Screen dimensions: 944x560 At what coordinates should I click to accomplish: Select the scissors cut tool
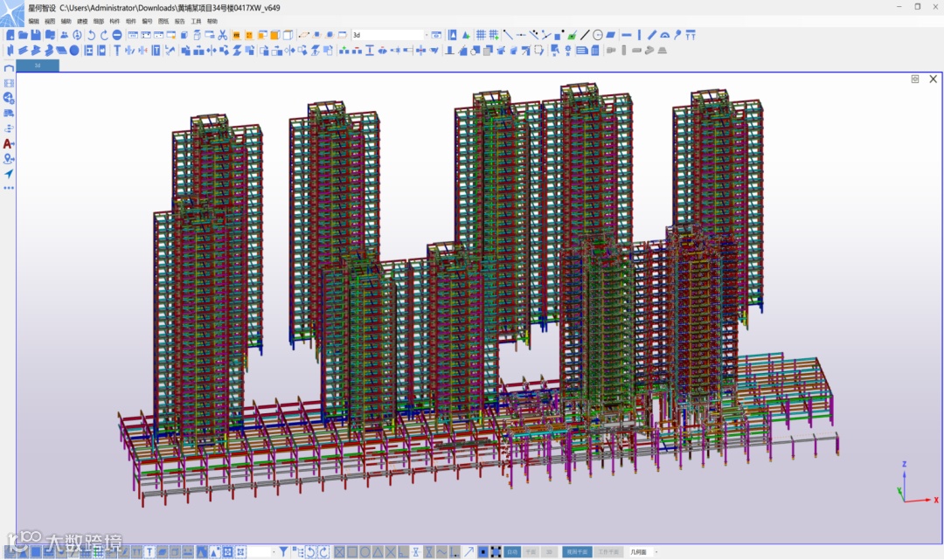[x=223, y=35]
